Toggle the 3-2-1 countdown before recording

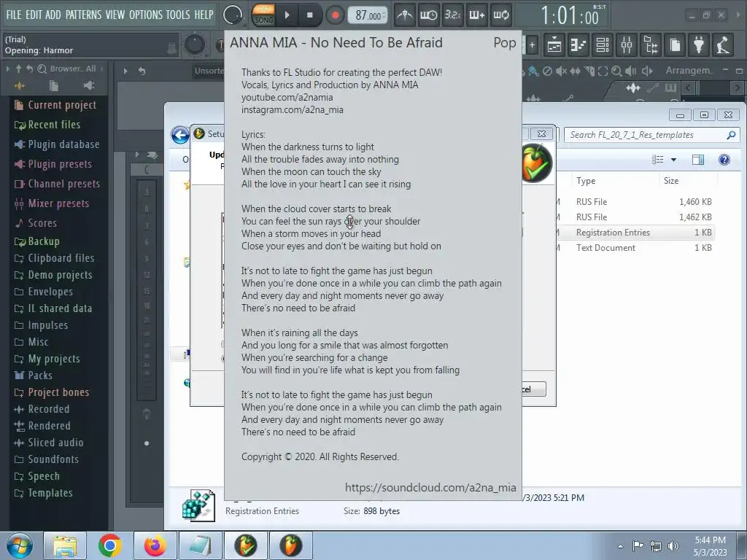tap(452, 15)
